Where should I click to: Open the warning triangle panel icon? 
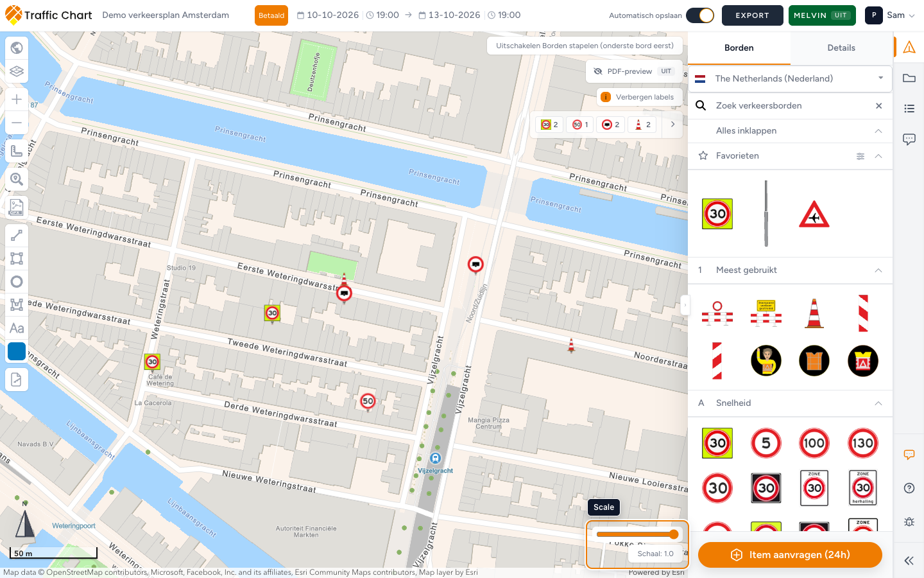pos(909,47)
